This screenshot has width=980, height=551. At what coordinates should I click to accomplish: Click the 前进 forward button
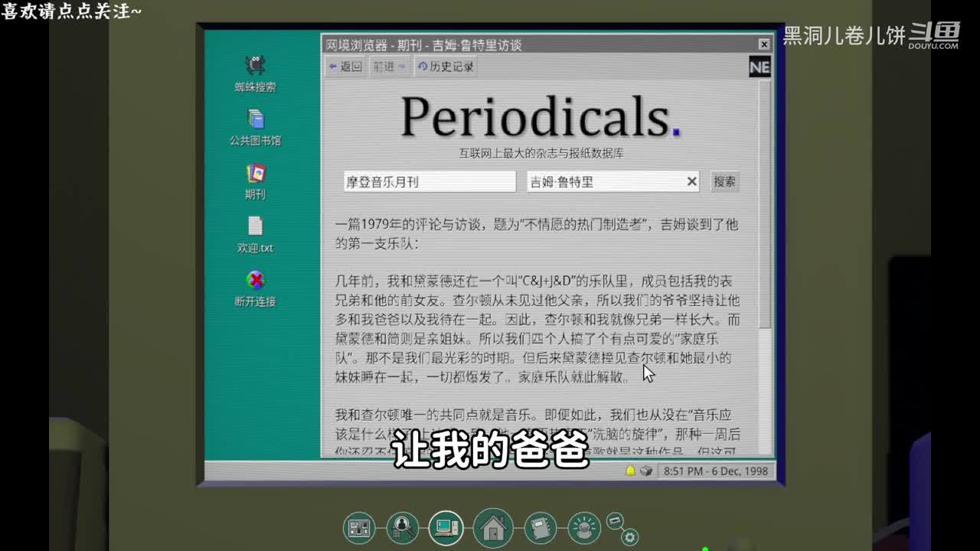(389, 67)
